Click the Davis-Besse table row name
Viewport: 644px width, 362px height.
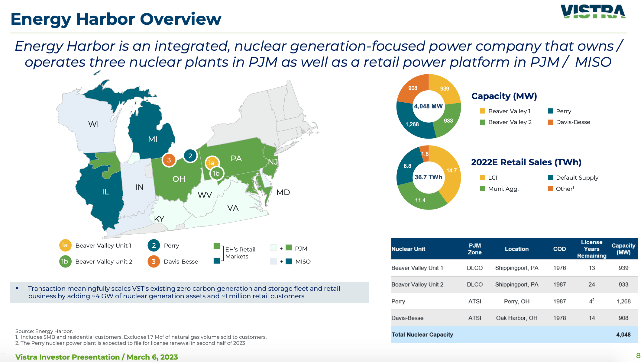pos(407,318)
